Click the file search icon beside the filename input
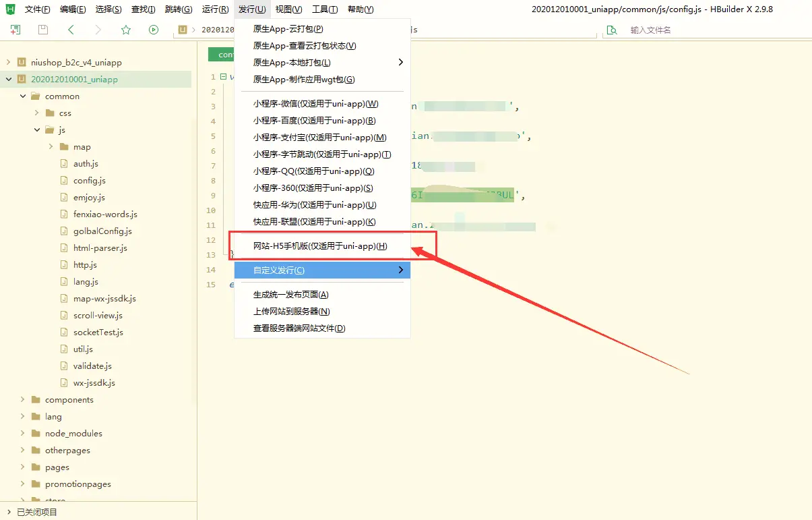 pos(612,30)
